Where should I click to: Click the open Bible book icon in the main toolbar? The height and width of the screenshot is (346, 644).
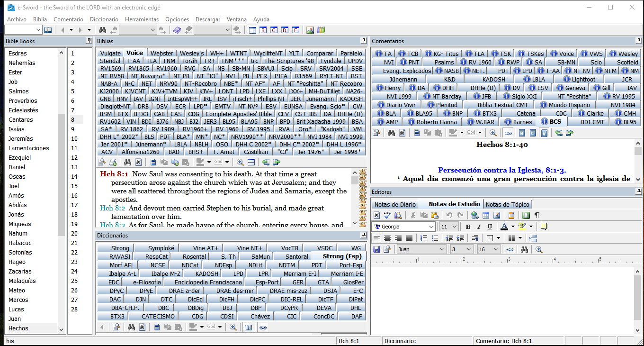tap(48, 30)
